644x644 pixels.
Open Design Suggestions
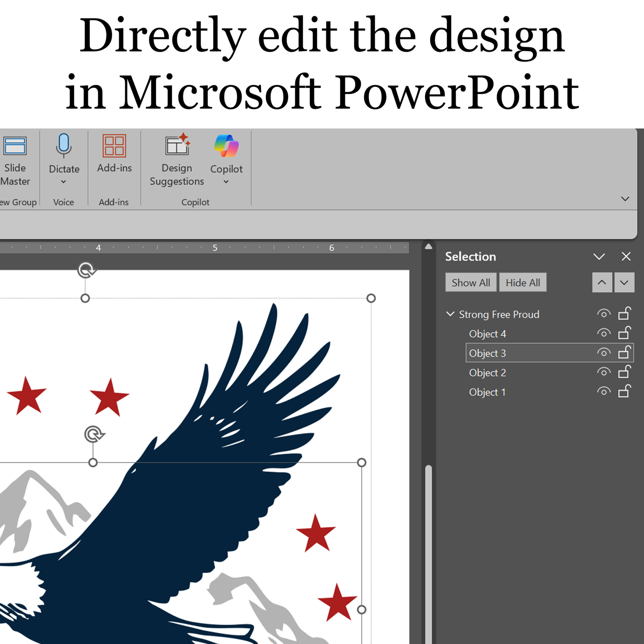tap(177, 160)
